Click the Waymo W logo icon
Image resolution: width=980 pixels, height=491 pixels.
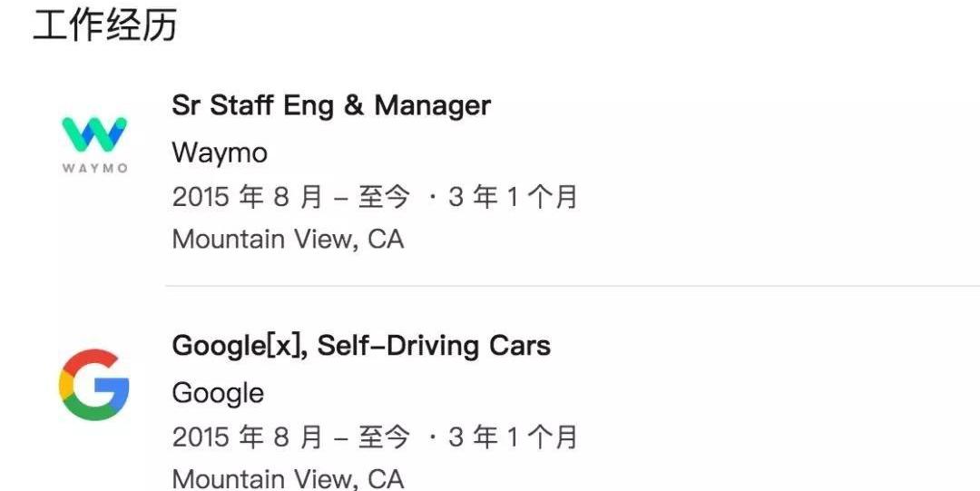click(x=94, y=133)
